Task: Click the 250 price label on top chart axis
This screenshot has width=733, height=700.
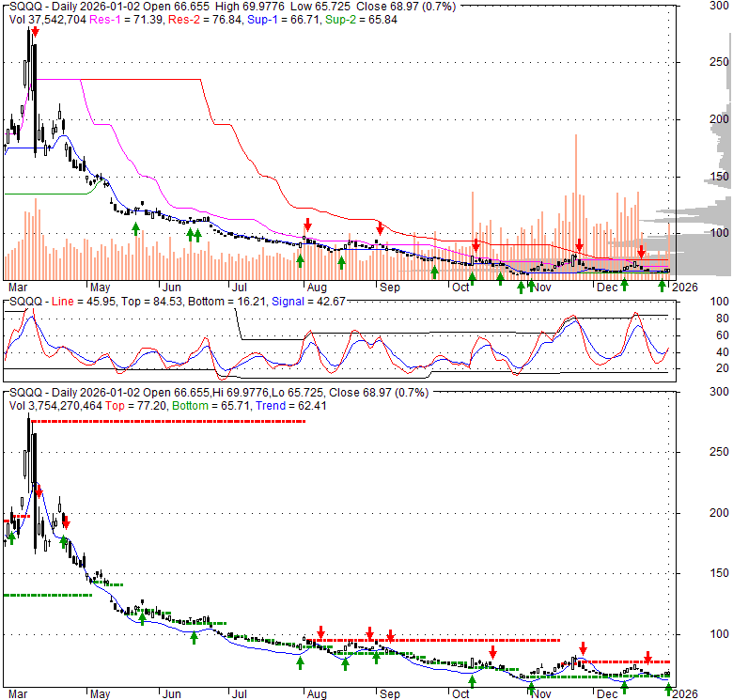Action: [x=719, y=62]
